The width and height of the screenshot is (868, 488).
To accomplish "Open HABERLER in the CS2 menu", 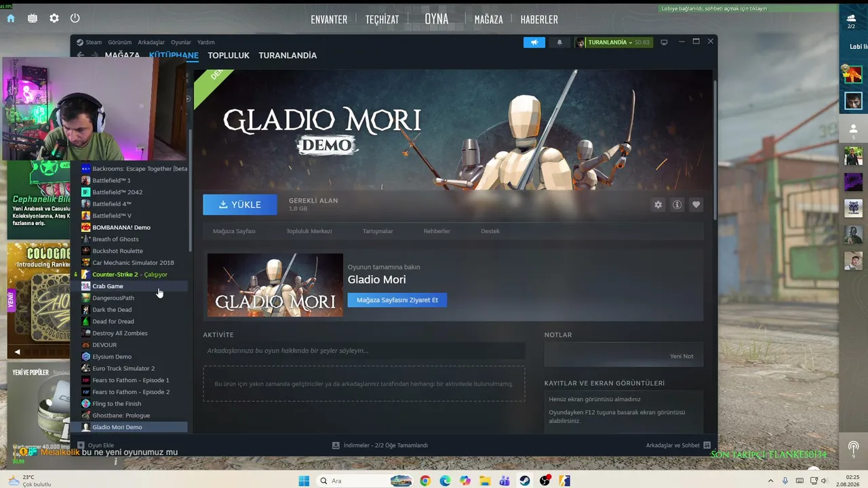I will (x=539, y=20).
